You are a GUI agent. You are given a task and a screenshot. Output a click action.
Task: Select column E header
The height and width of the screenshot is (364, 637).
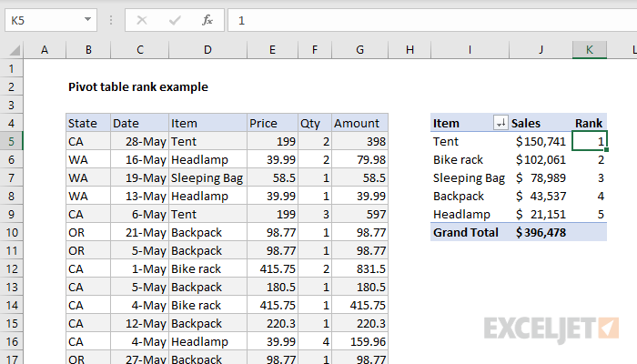pyautogui.click(x=272, y=50)
